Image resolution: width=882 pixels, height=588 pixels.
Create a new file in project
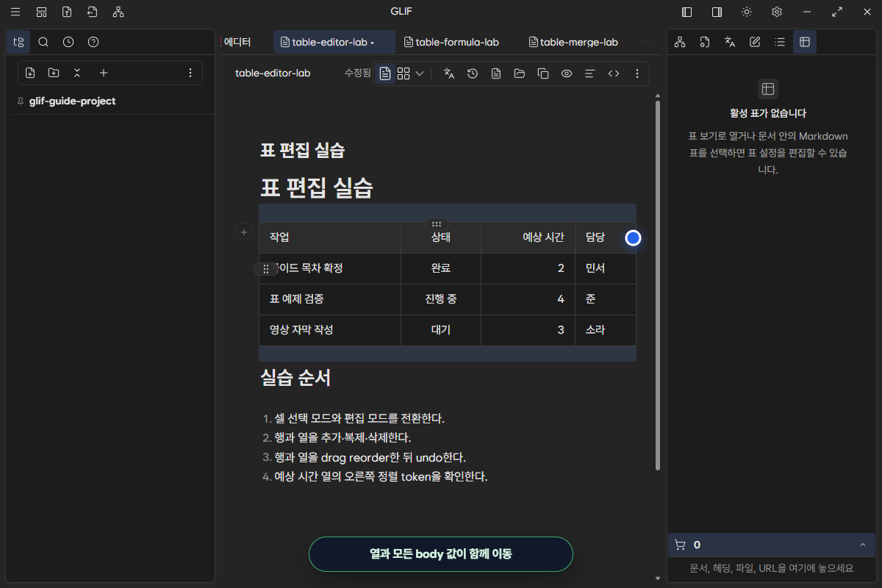30,73
